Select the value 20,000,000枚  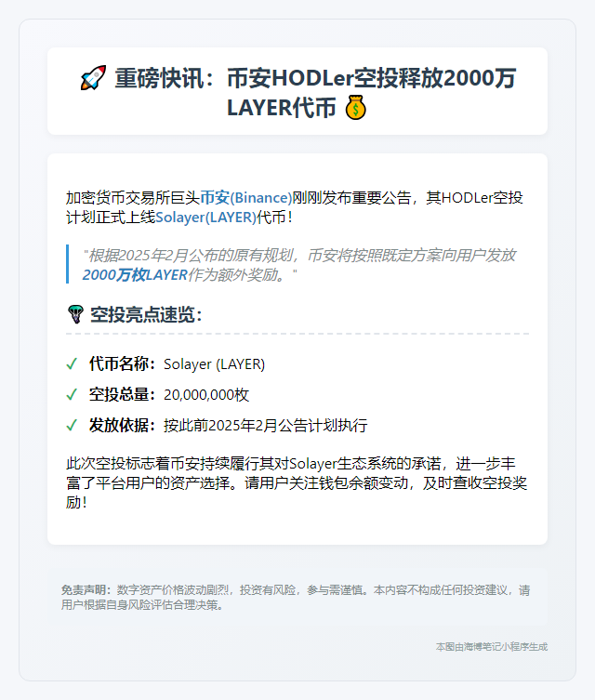[x=206, y=395]
